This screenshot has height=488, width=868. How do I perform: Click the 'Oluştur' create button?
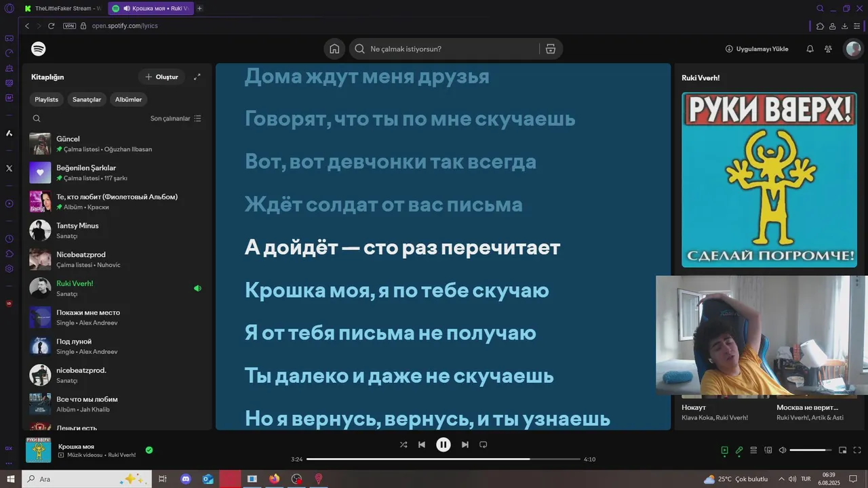pyautogui.click(x=161, y=77)
